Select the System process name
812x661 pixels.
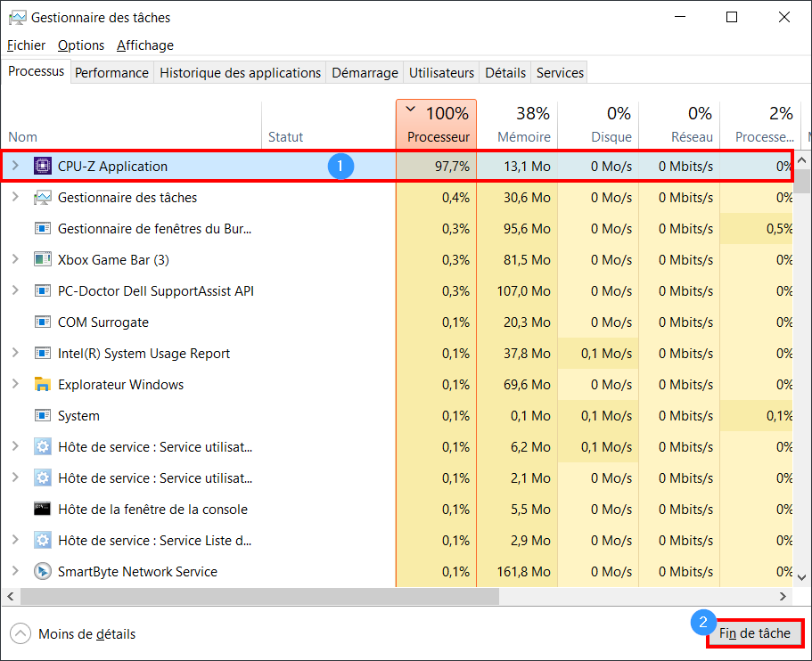click(78, 416)
